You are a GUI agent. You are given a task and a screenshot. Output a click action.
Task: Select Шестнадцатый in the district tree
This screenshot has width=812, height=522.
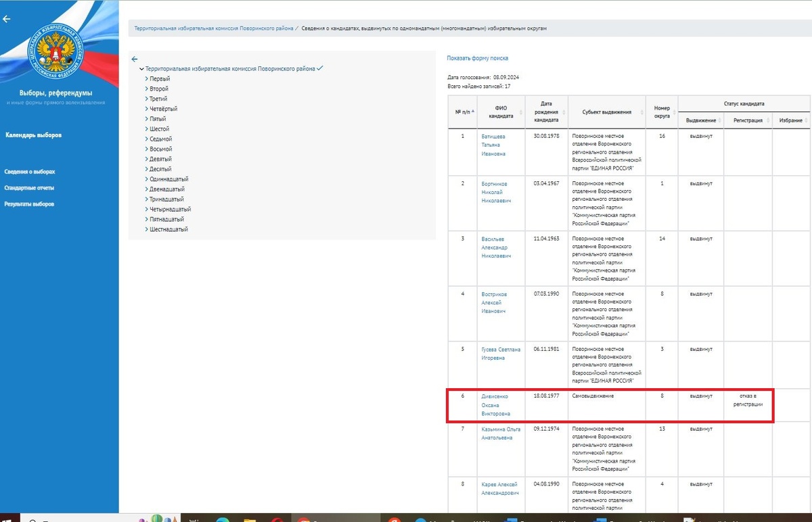[x=168, y=229]
